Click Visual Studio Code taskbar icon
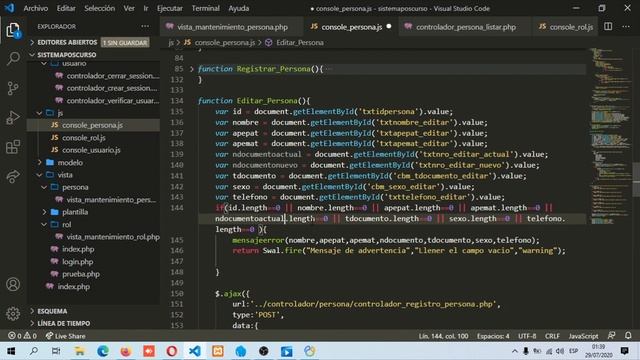Screen dimensions: 640x360 (x=195, y=351)
